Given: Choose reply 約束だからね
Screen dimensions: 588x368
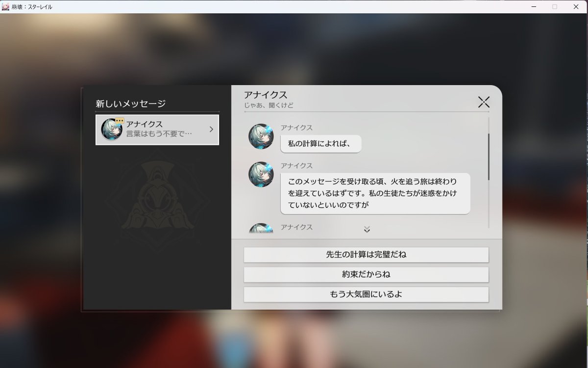Looking at the screenshot, I should 366,275.
